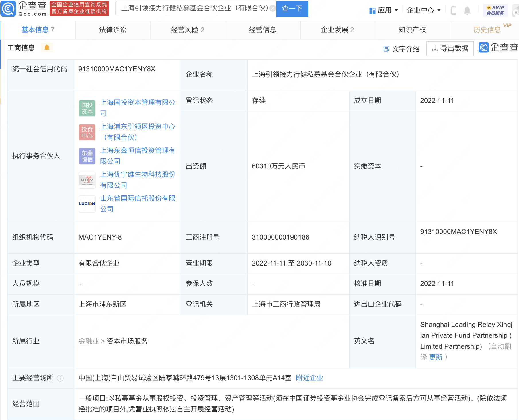Click the business term 2022-11-11 至 2030-11-10
Viewport: 519px width, 420px height.
pyautogui.click(x=292, y=263)
